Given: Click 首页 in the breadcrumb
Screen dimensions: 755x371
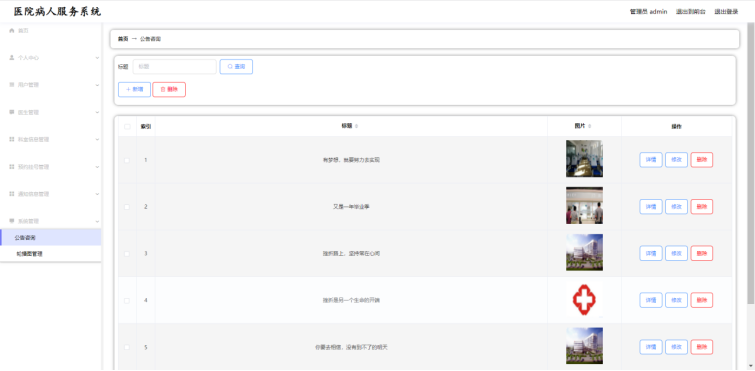Looking at the screenshot, I should point(123,39).
